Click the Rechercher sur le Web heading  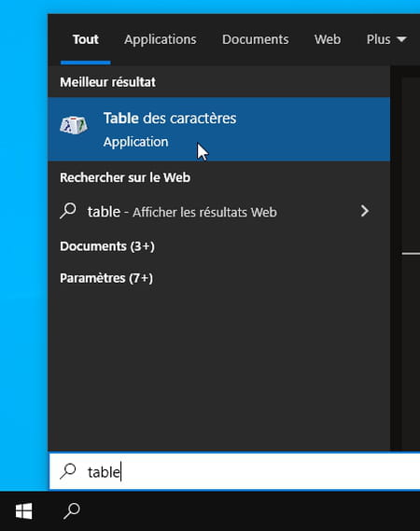(125, 177)
